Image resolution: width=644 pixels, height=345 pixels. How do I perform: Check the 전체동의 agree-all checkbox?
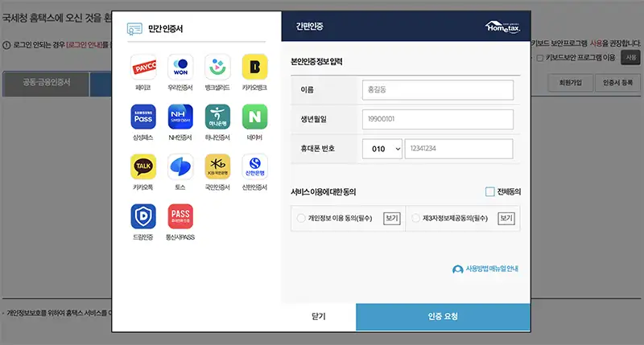tap(489, 191)
